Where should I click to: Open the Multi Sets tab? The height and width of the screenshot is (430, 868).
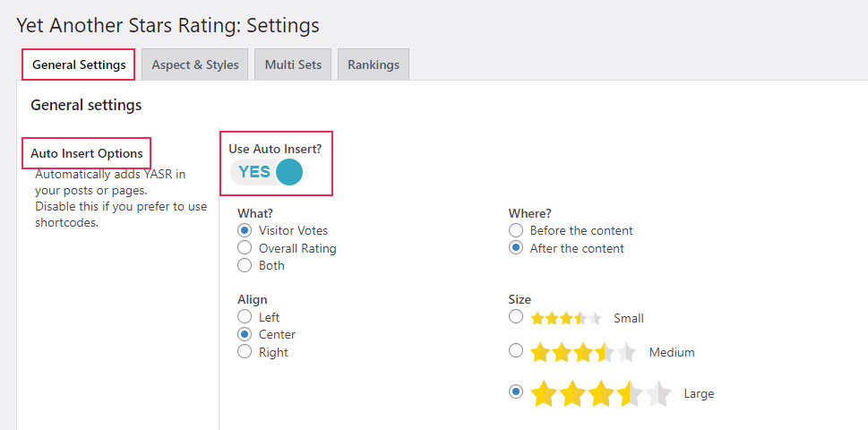tap(293, 64)
